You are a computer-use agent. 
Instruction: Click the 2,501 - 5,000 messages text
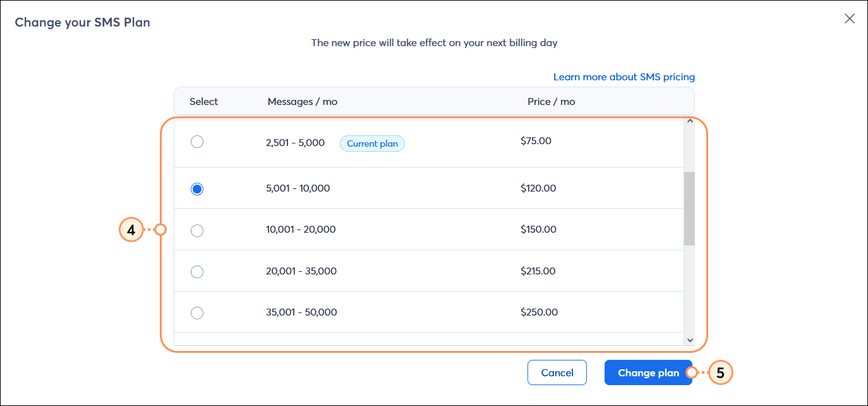(296, 143)
